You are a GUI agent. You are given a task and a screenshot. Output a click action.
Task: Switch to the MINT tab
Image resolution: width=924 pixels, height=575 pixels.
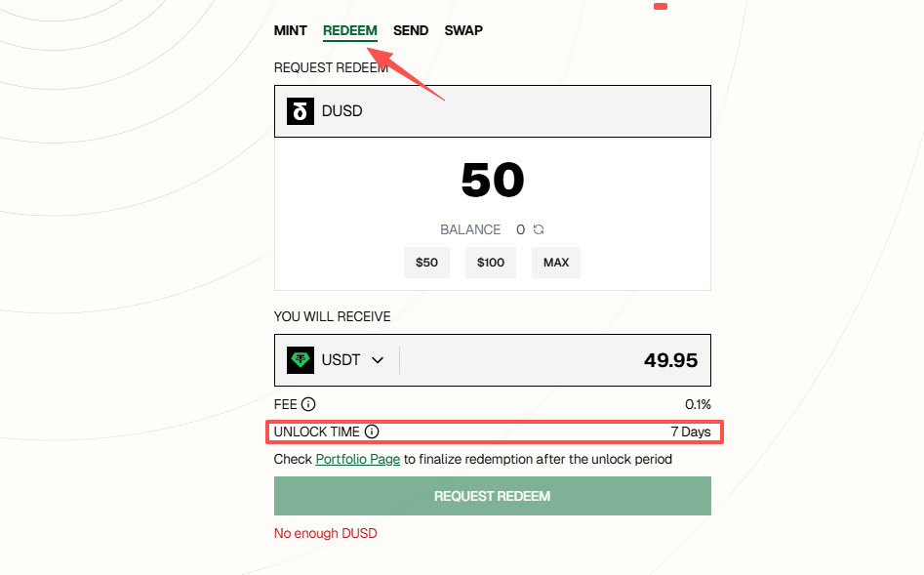[x=291, y=30]
